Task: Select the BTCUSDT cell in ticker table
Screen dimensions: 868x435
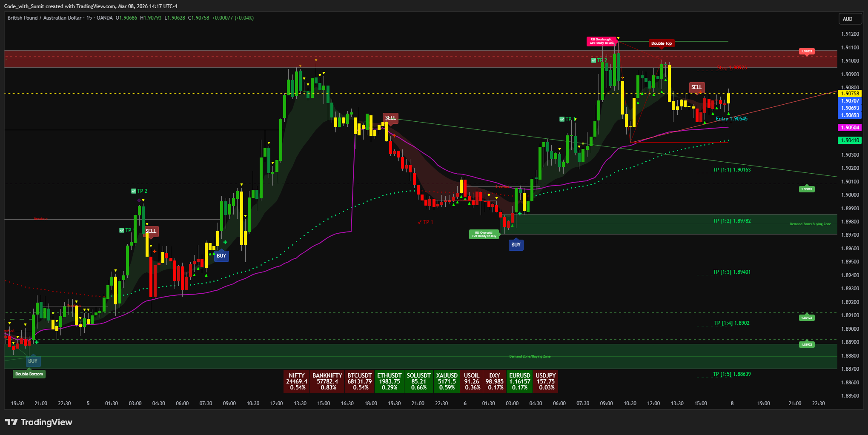Action: pos(359,381)
